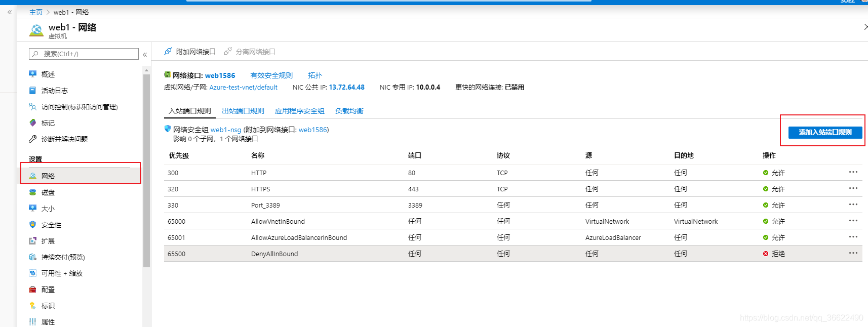The image size is (868, 327).
Task: Select the DenyAllInBound rule row
Action: pos(513,254)
